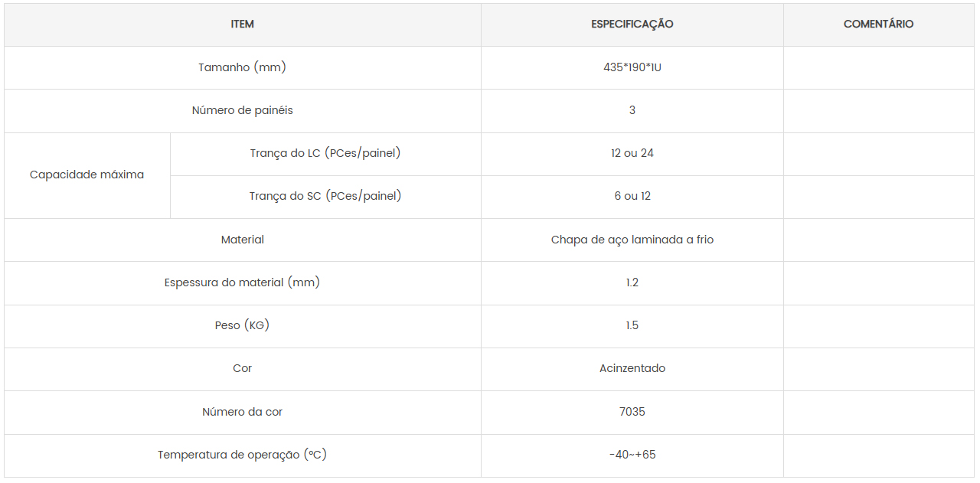Select Trança do SC (PCes/painel) cell
The image size is (980, 483).
coord(325,196)
